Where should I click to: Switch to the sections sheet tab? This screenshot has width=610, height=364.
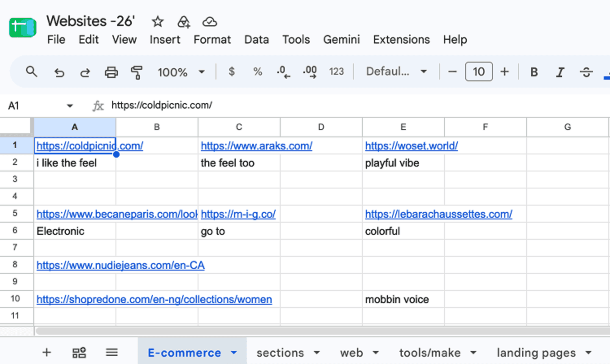[280, 353]
